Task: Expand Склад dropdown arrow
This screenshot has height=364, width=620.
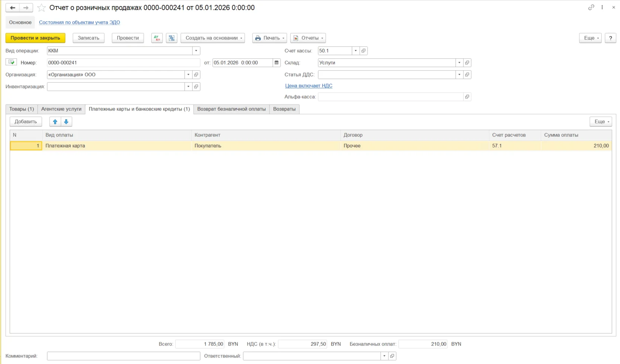Action: (x=459, y=63)
